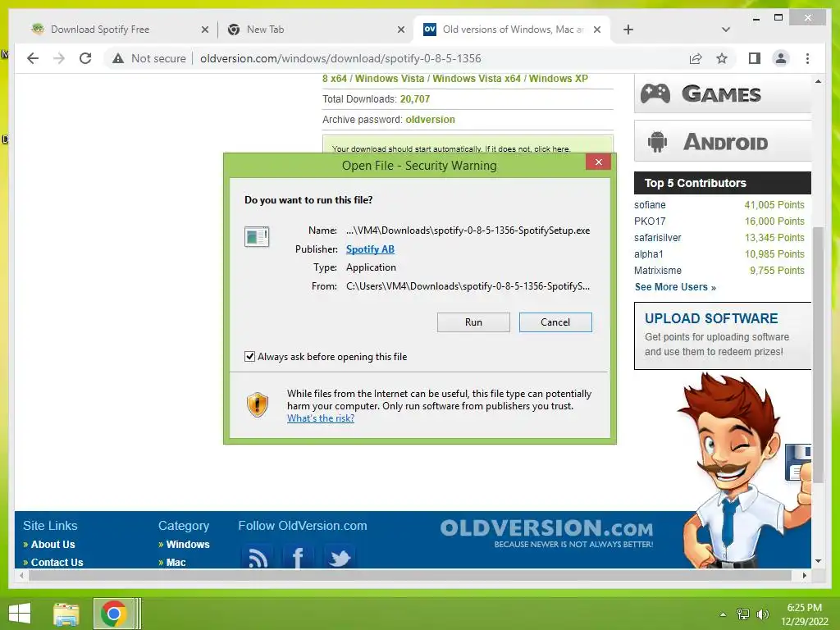Close the Open File security warning dialog
The width and height of the screenshot is (840, 630).
click(x=598, y=162)
